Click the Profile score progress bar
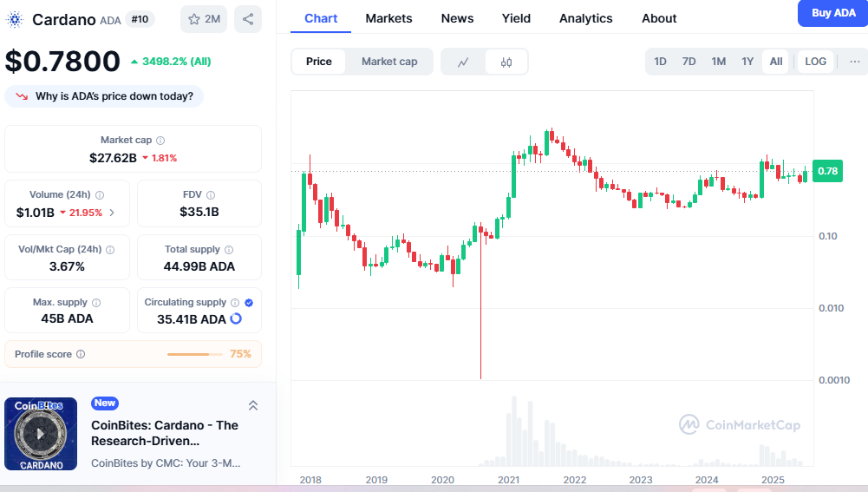The width and height of the screenshot is (868, 492). (x=195, y=354)
